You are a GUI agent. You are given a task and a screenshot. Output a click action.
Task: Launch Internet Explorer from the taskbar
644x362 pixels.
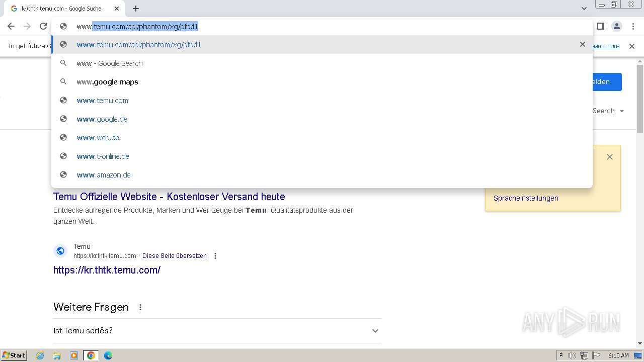pyautogui.click(x=40, y=355)
